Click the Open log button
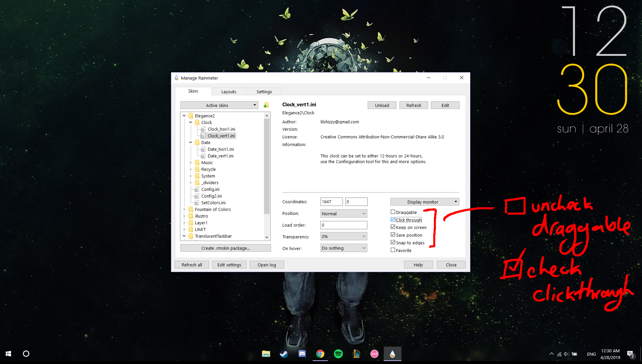The height and width of the screenshot is (364, 642). (267, 265)
